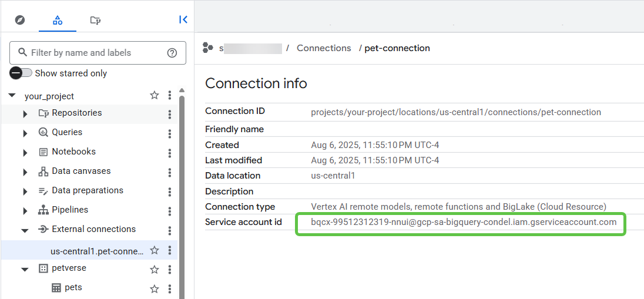Click the BigQuery hexagon icon in breadcrumb
Viewport: 644px width, 299px height.
tap(208, 48)
